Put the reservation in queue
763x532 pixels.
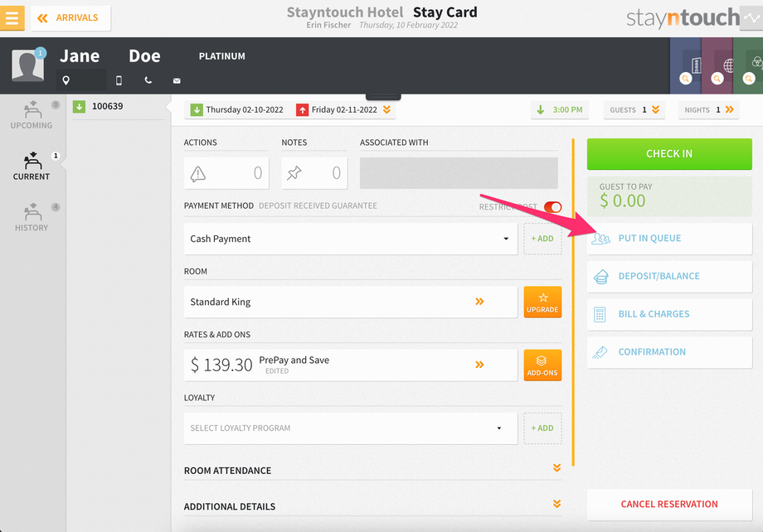pyautogui.click(x=669, y=239)
